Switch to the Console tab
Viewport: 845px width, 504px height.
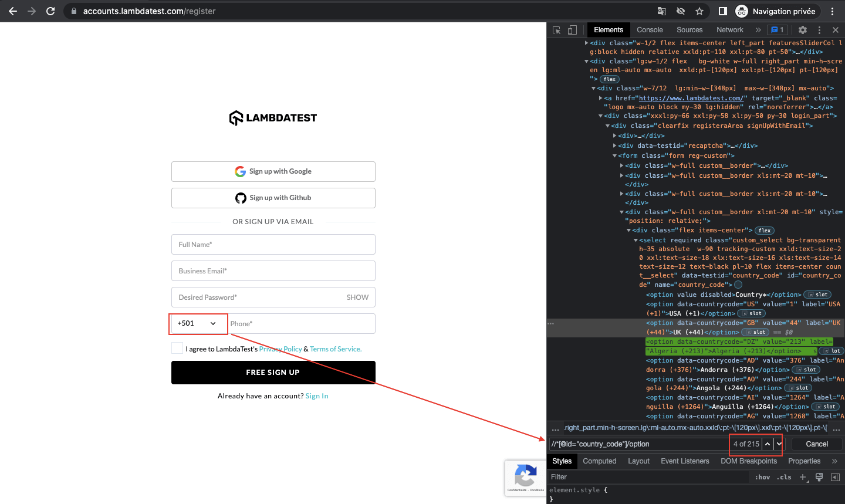pos(649,29)
